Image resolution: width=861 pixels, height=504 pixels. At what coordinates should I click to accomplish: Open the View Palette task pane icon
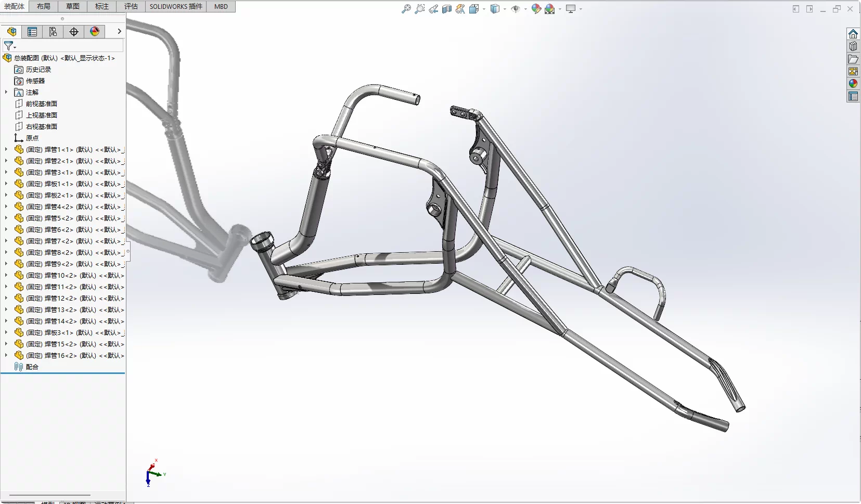[x=853, y=71]
